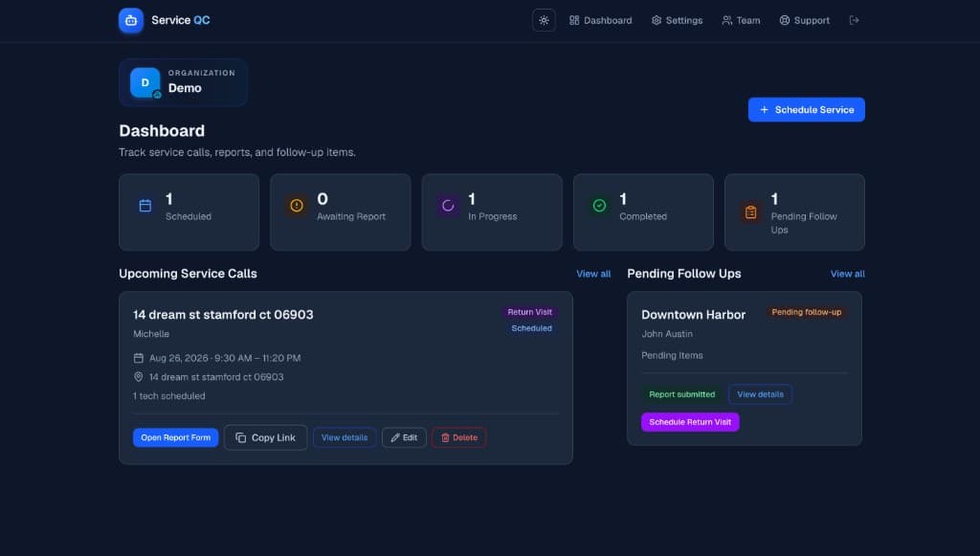Click the Scheduled status badge
This screenshot has width=980, height=556.
tap(531, 328)
